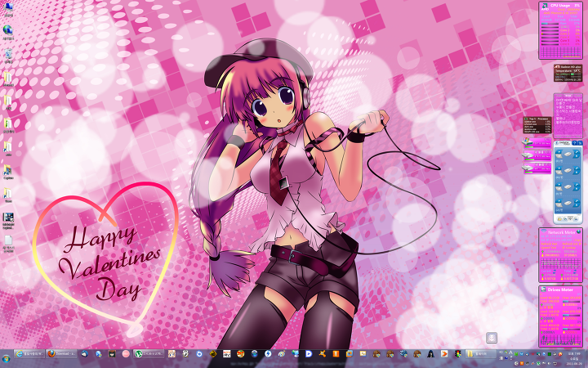Open the Computer desktop icon
The width and height of the screenshot is (588, 368).
pos(8,9)
